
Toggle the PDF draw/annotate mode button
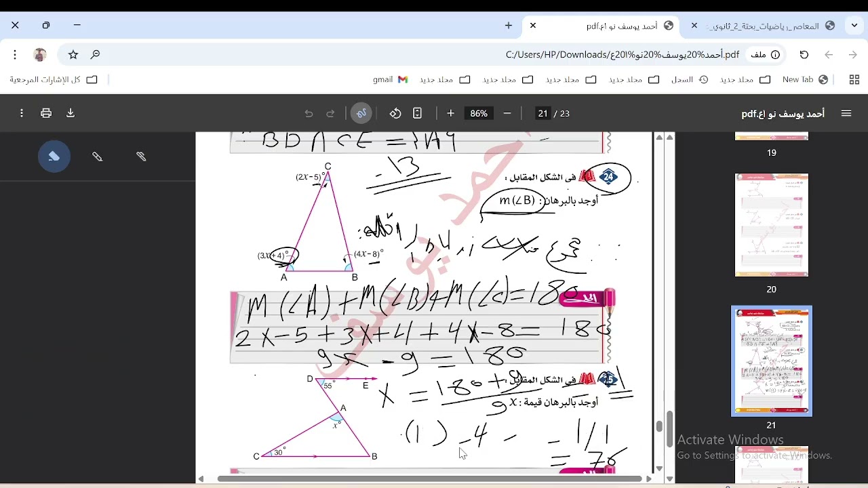[361, 113]
